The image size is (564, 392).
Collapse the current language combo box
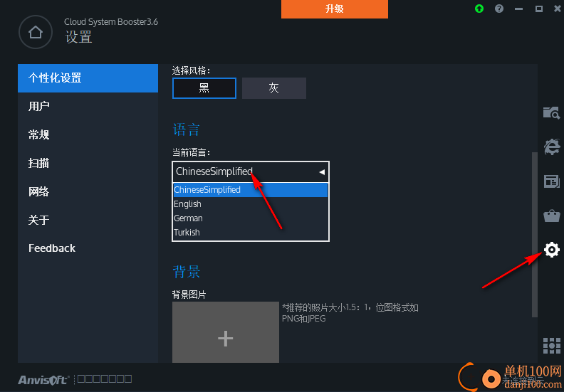[x=251, y=171]
